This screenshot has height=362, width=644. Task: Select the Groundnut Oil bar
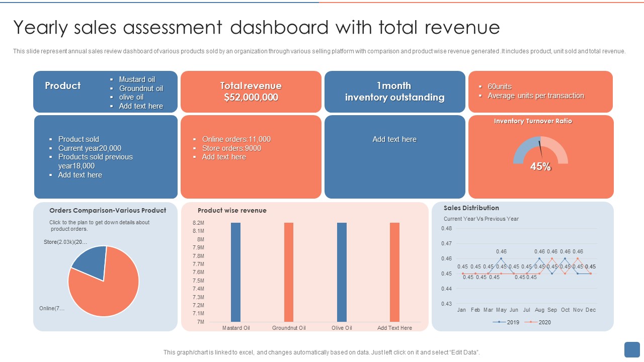(x=289, y=272)
